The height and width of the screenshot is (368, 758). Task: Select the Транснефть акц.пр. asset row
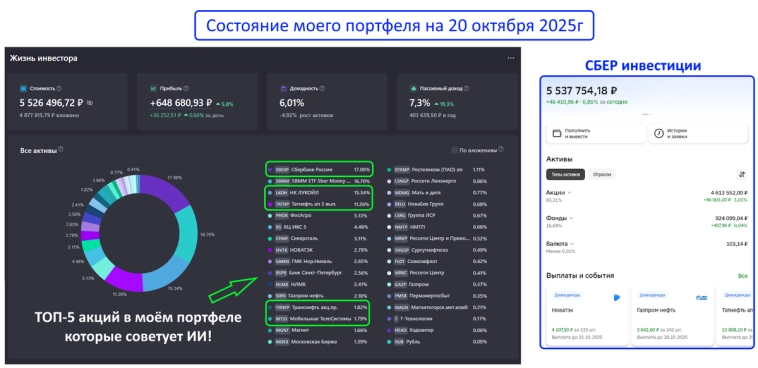[x=318, y=307]
